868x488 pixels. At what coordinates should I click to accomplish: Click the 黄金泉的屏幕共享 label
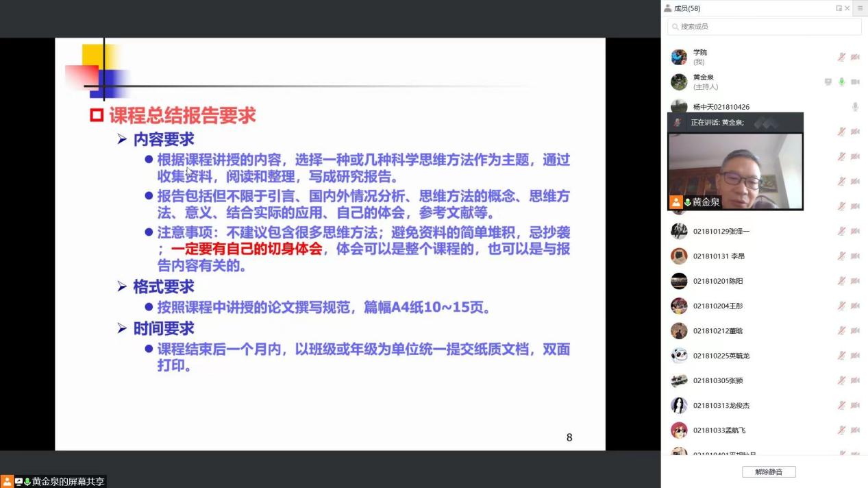coord(69,482)
